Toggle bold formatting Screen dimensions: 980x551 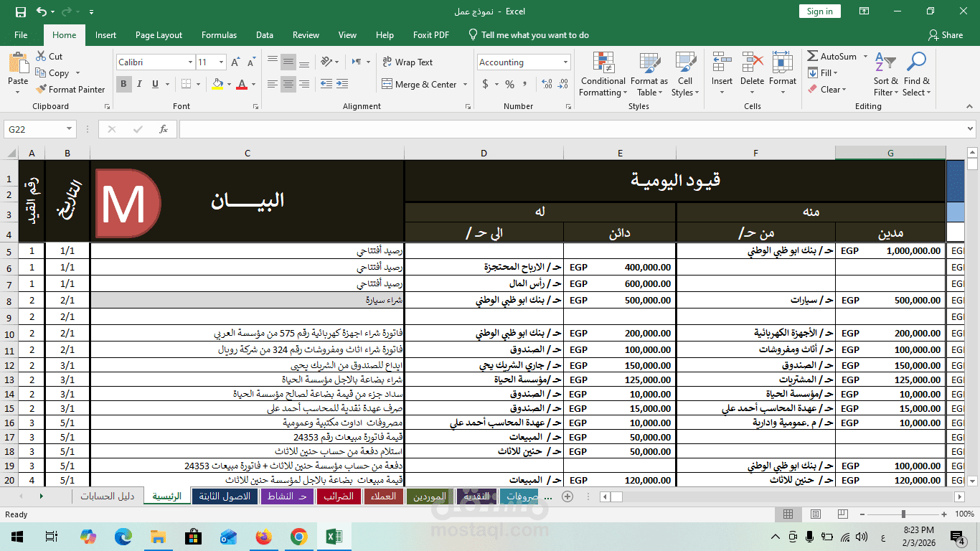(123, 85)
